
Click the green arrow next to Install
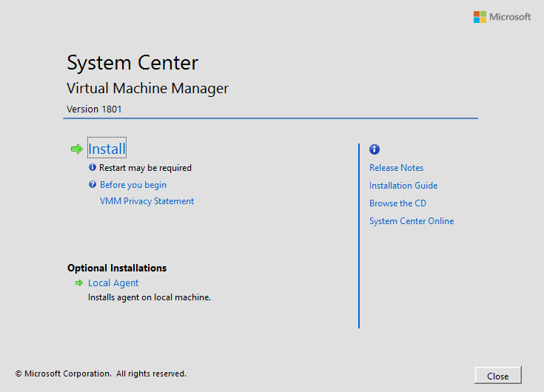(x=77, y=149)
